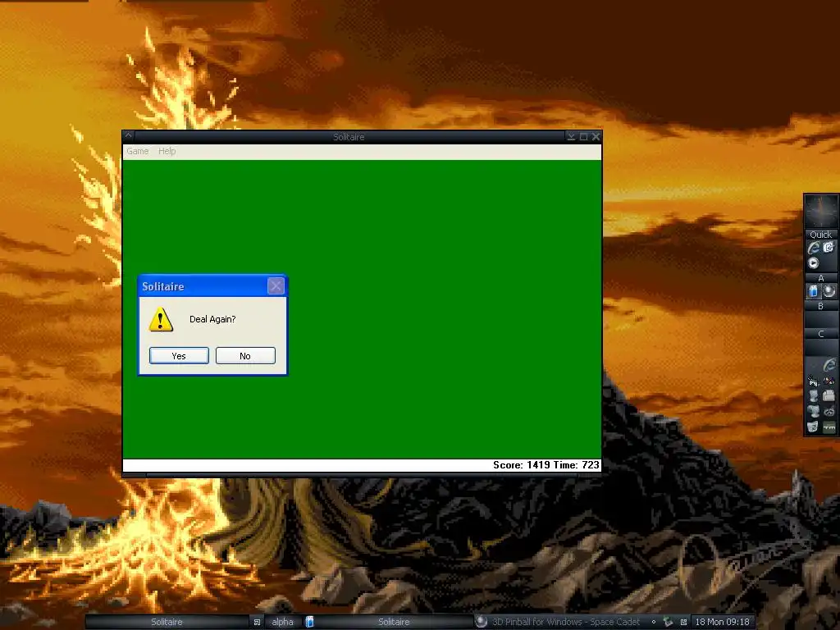Click the yellow warning icon in dialog
The width and height of the screenshot is (840, 630).
click(x=161, y=319)
